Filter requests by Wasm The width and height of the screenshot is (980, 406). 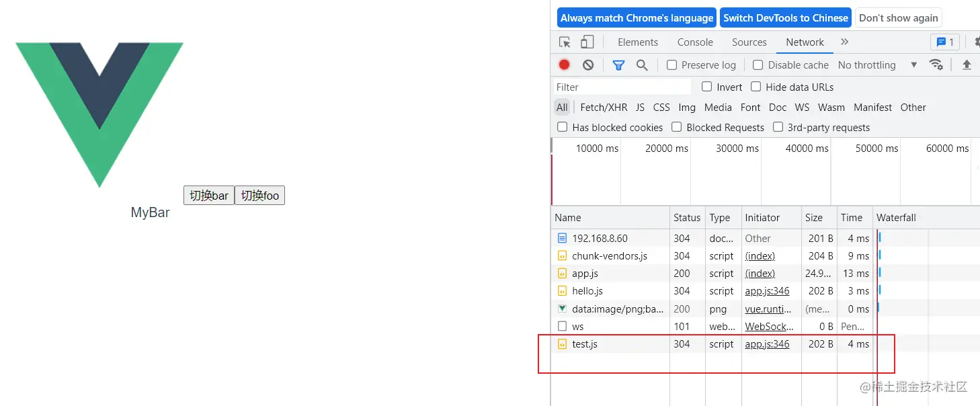(831, 107)
